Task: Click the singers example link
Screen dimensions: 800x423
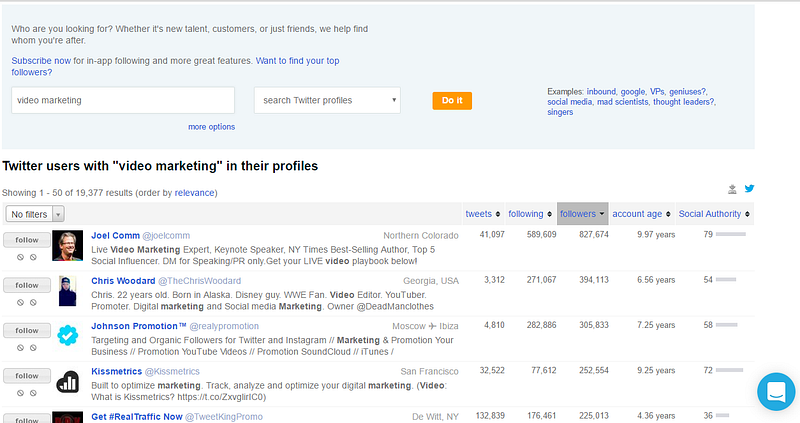Action: coord(560,112)
